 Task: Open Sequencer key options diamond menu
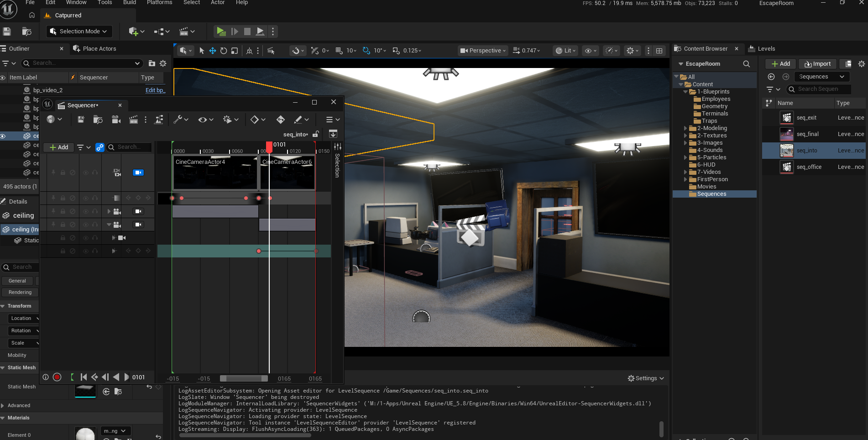[258, 120]
